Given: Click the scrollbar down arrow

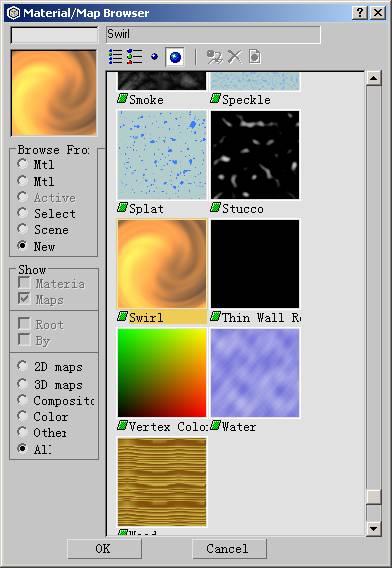Looking at the screenshot, I should [x=374, y=528].
